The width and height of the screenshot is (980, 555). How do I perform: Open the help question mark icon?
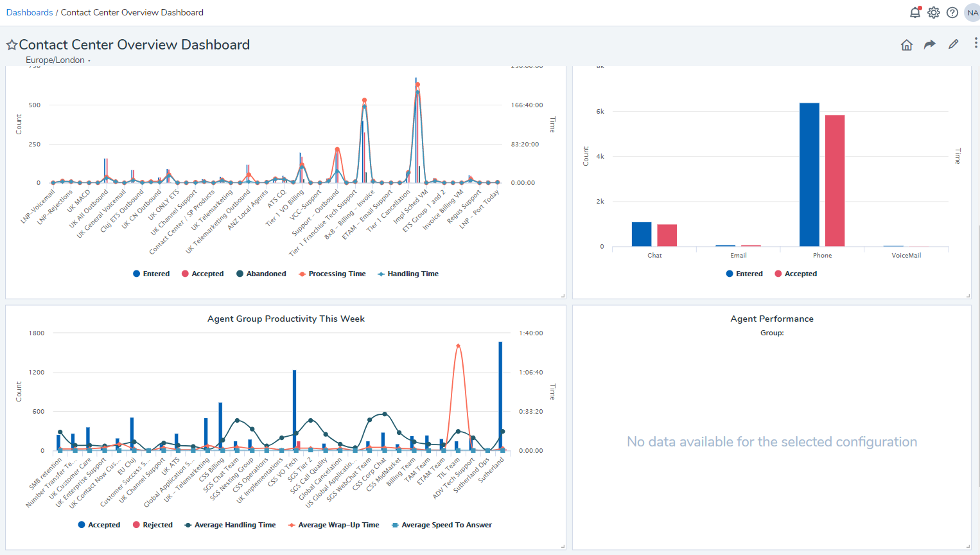(952, 12)
